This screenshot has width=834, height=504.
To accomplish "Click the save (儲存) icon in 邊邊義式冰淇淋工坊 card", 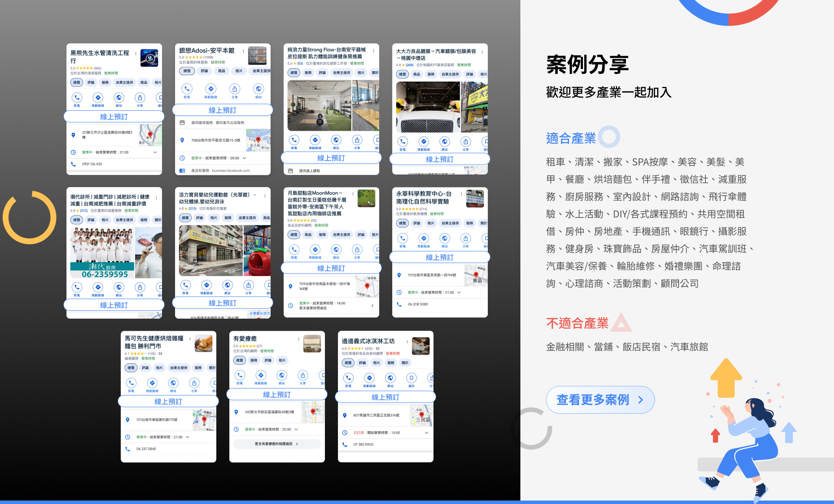I will point(411,378).
